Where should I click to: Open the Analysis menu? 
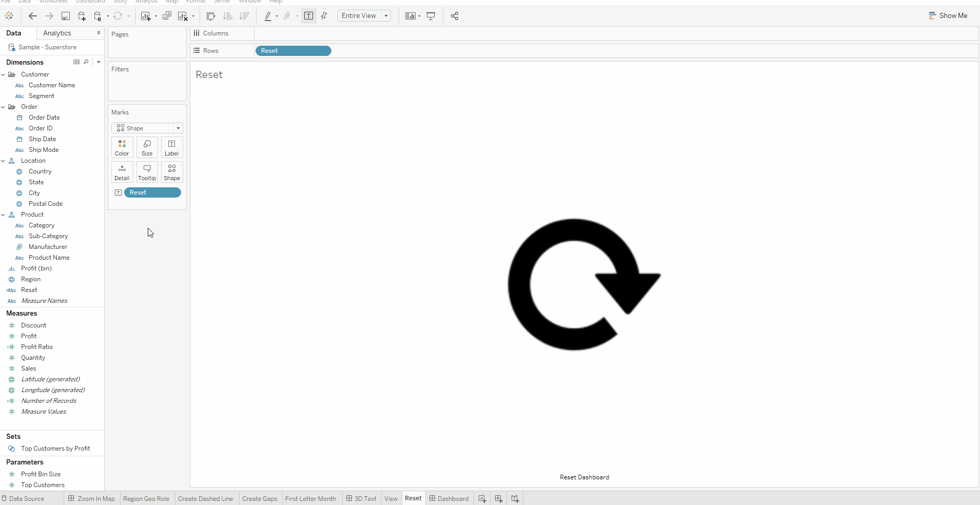coord(146,2)
